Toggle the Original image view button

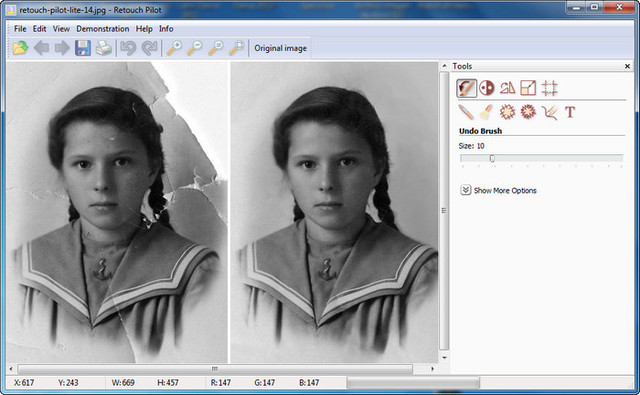(x=280, y=48)
